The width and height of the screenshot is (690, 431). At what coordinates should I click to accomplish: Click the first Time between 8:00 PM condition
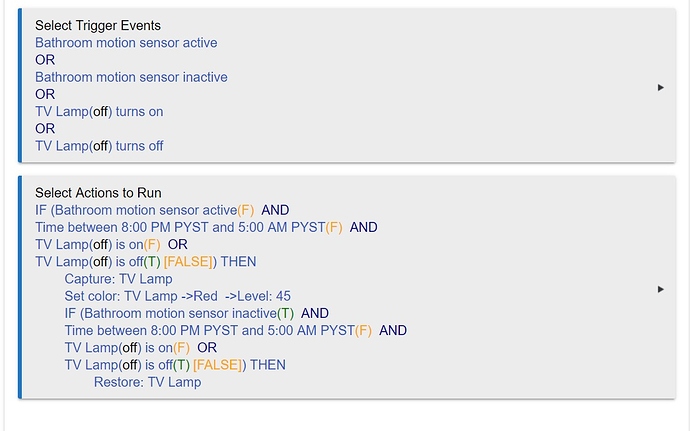188,227
